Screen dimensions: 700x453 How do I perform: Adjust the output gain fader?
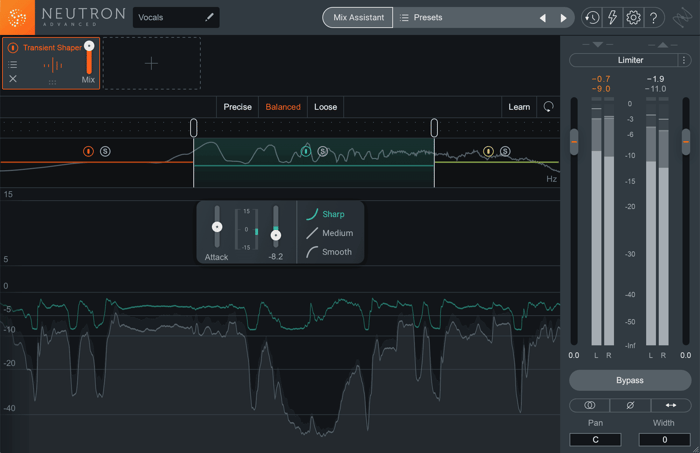point(686,142)
